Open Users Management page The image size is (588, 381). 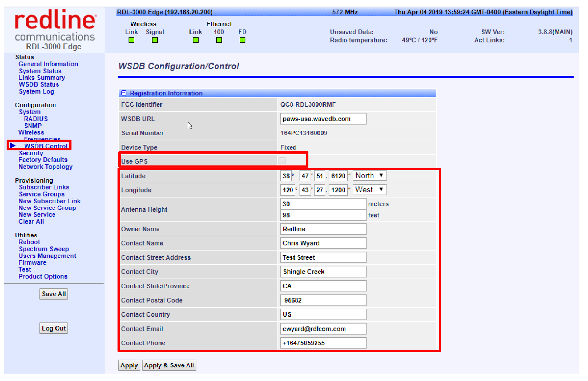click(x=47, y=256)
